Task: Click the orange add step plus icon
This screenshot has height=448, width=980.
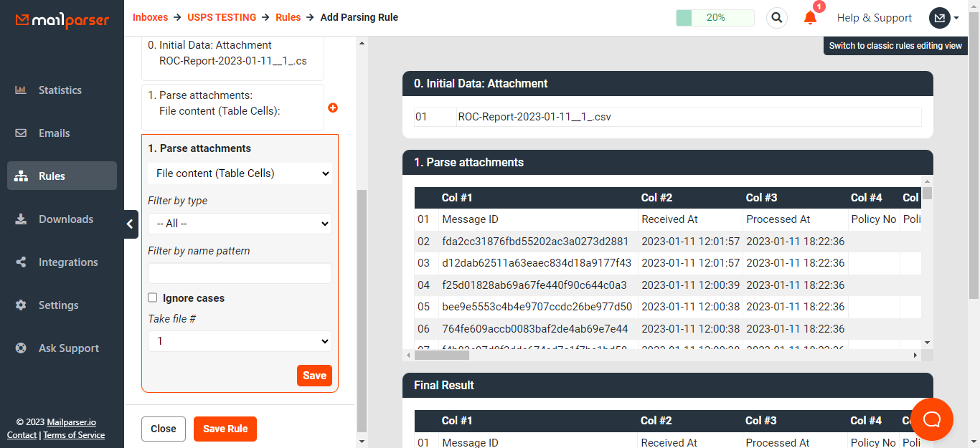Action: (333, 108)
